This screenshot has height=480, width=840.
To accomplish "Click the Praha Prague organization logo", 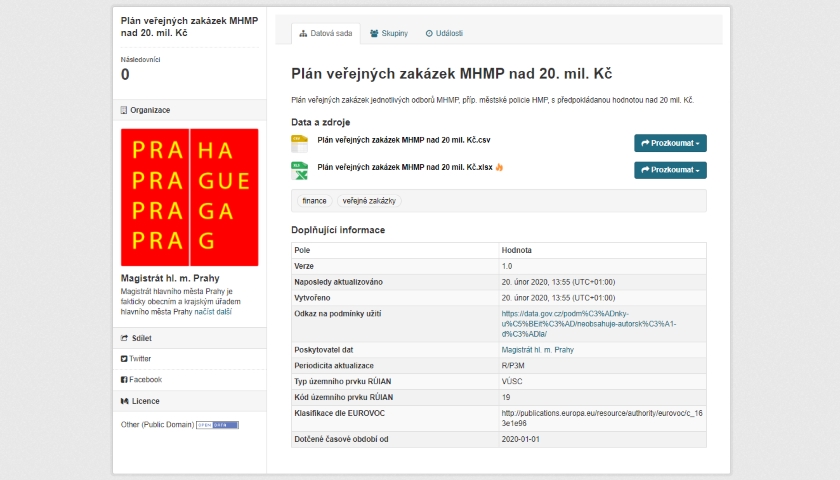I will (x=190, y=197).
